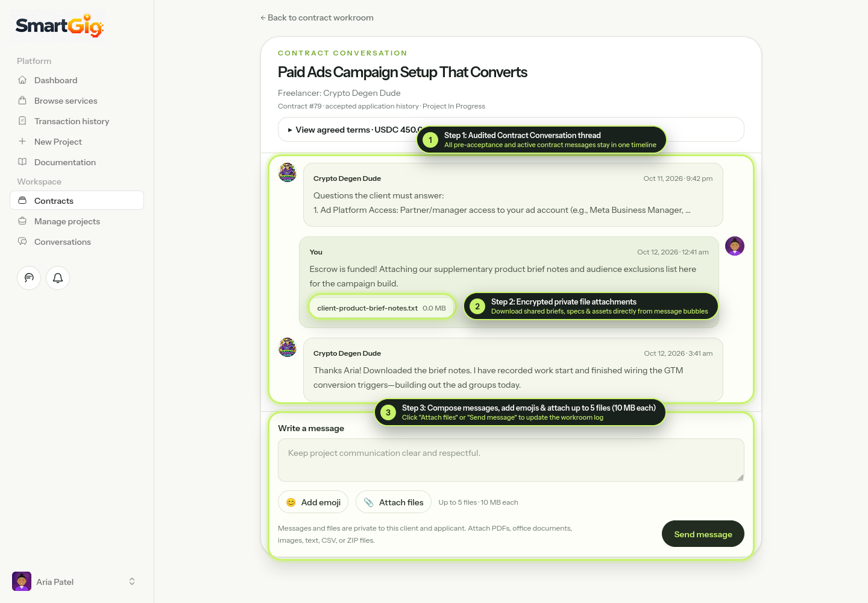Click the Add emoji button label
Image resolution: width=868 pixels, height=603 pixels.
pyautogui.click(x=321, y=502)
